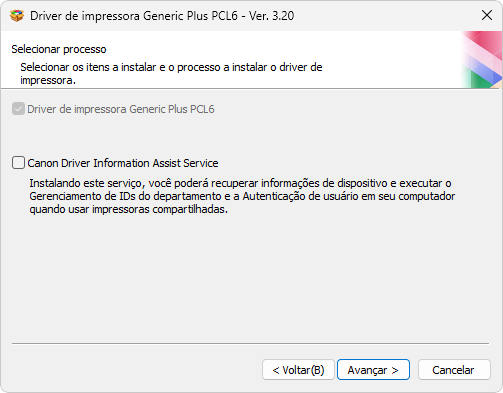This screenshot has width=503, height=393.
Task: Click the Instalando este serviço paragraph line
Action: [x=240, y=183]
